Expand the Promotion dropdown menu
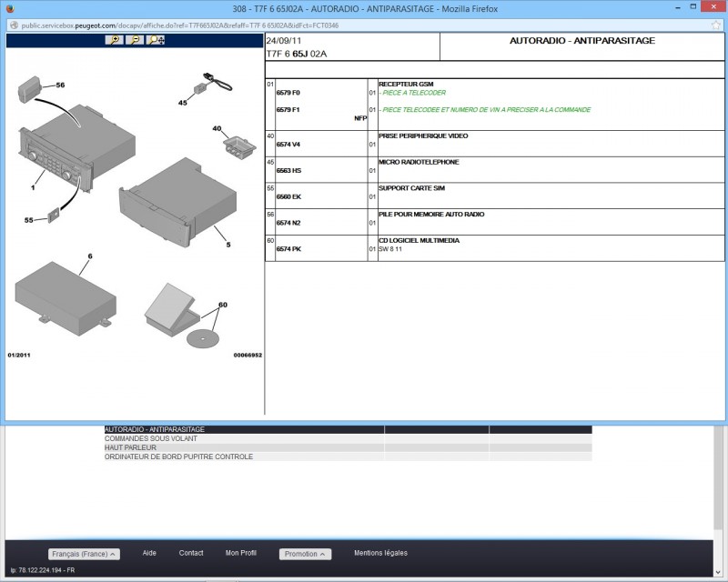The image size is (728, 582). point(305,554)
